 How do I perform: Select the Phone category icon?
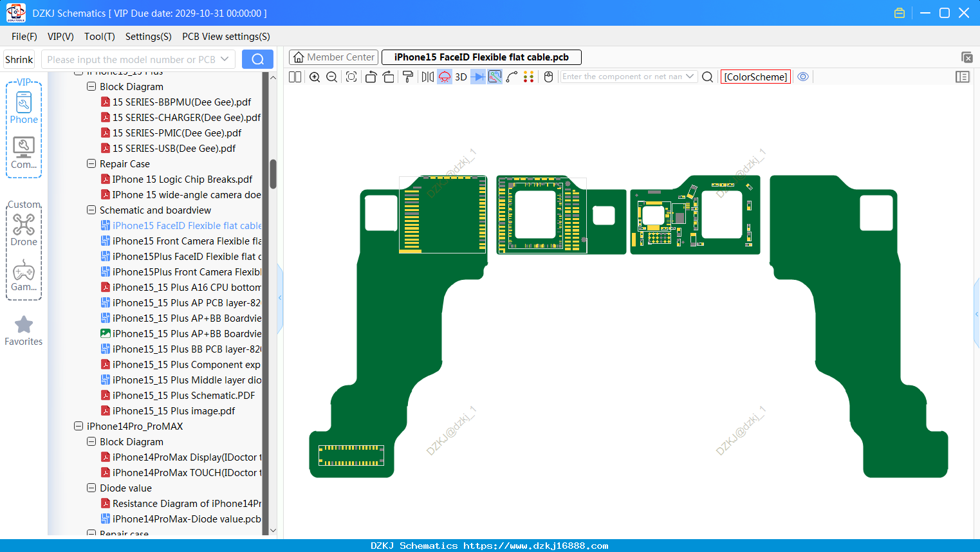(x=24, y=107)
